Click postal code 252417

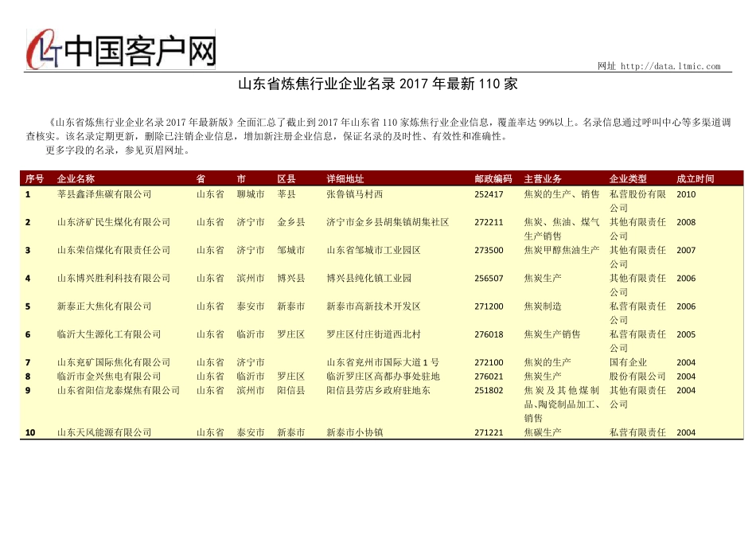tap(489, 194)
